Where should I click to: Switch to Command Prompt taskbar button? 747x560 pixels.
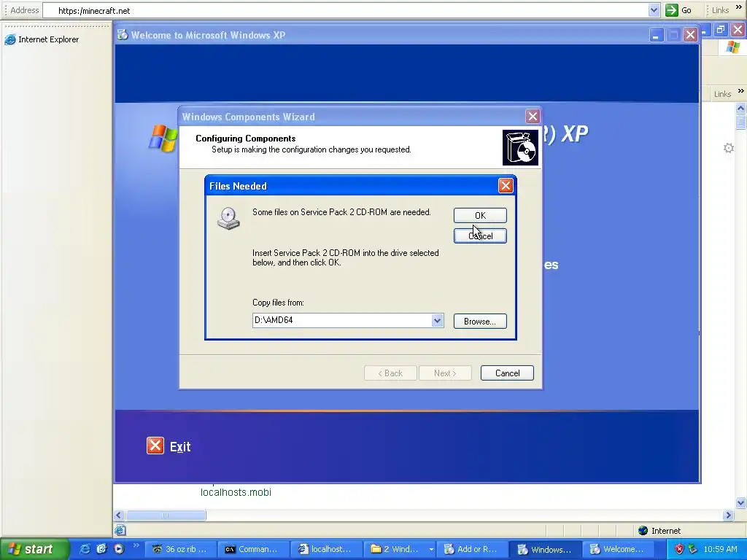pos(253,549)
